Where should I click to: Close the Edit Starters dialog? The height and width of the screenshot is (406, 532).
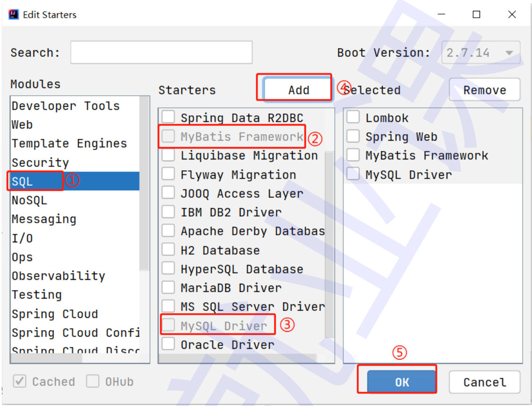click(512, 14)
